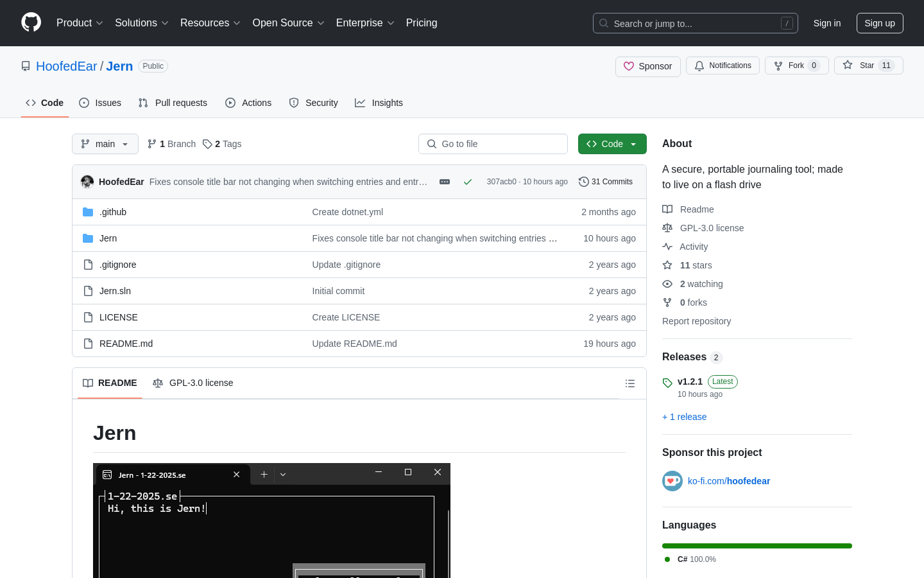924x578 pixels.
Task: Fork the repository
Action: 796,66
